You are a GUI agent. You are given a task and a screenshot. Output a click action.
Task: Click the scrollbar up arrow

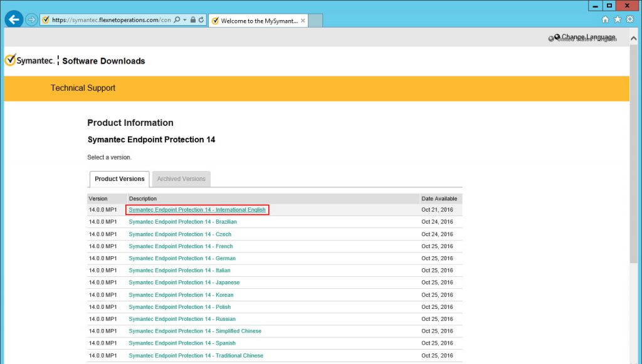coord(634,38)
